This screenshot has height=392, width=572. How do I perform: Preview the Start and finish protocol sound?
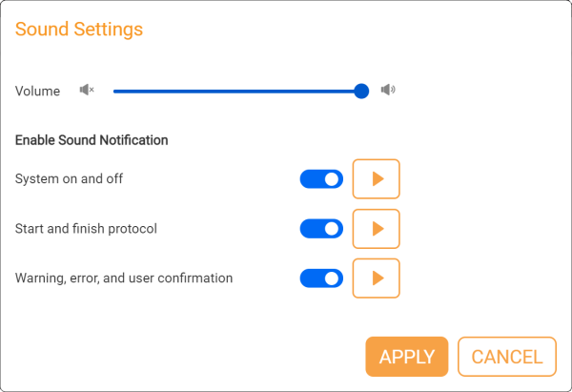[x=377, y=229]
